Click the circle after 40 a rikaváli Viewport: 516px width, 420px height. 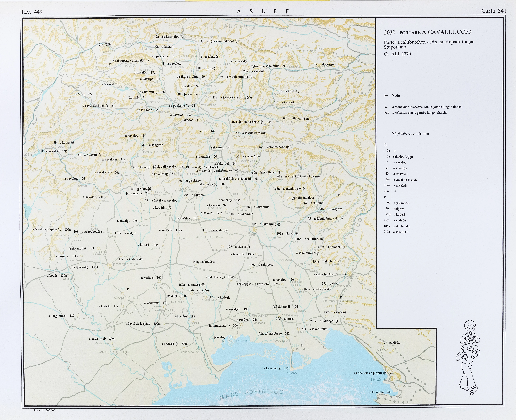point(99,155)
